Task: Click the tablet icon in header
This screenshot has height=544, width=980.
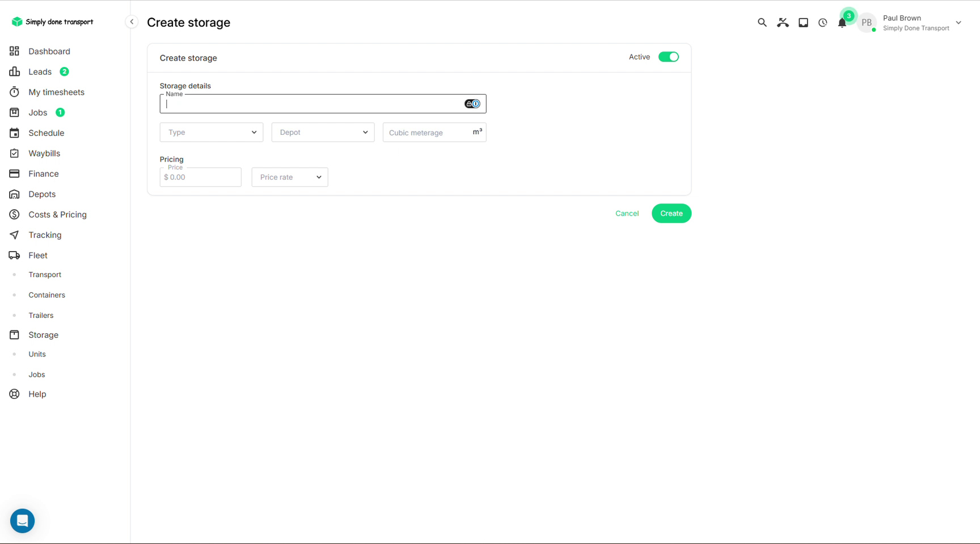Action: click(803, 23)
